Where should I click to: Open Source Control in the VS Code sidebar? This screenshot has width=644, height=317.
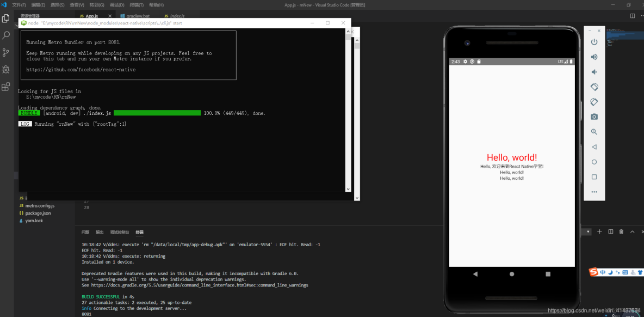[6, 52]
